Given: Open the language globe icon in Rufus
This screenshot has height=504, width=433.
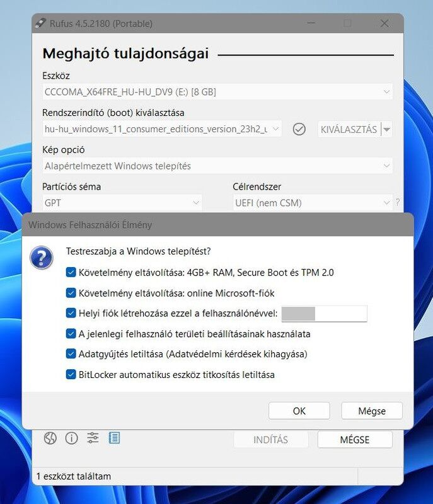Looking at the screenshot, I should click(x=50, y=438).
